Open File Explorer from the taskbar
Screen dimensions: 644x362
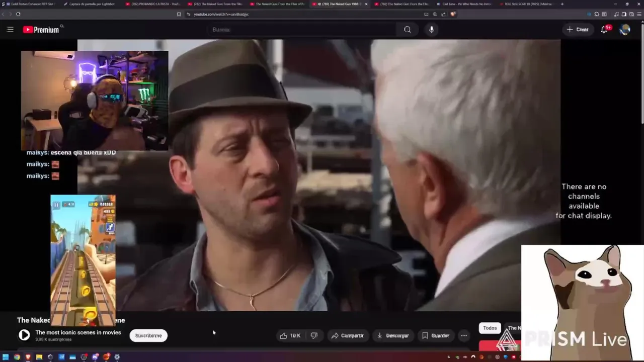[x=39, y=357]
